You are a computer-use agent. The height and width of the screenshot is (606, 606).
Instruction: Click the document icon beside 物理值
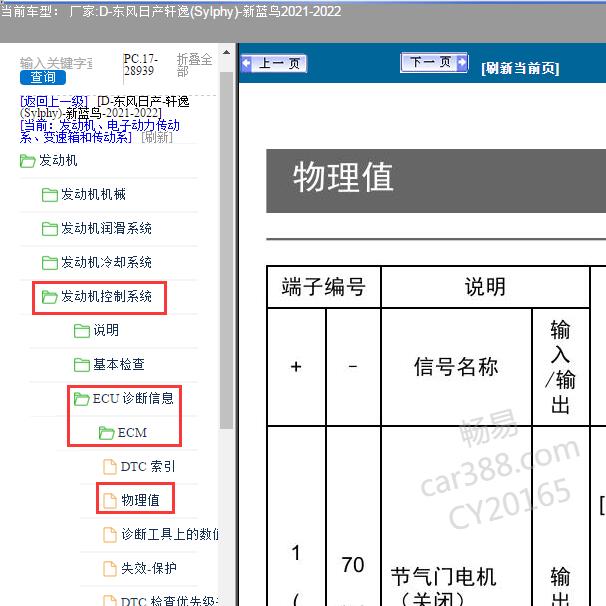tap(110, 501)
